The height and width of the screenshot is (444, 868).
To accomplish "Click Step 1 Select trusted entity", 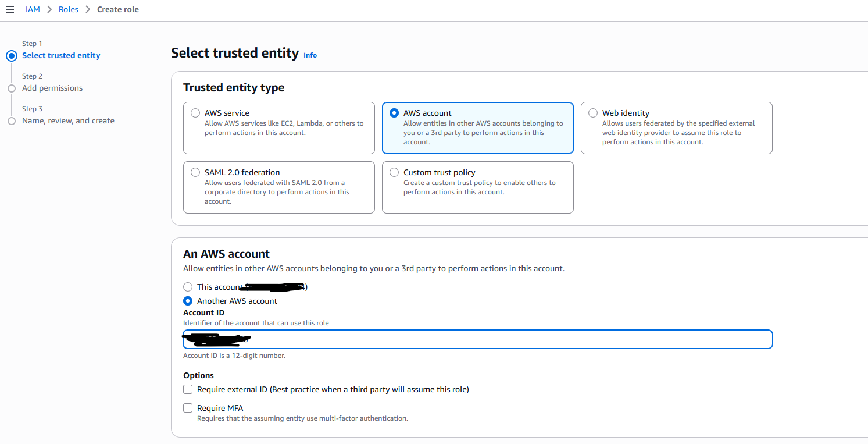I will pyautogui.click(x=61, y=56).
